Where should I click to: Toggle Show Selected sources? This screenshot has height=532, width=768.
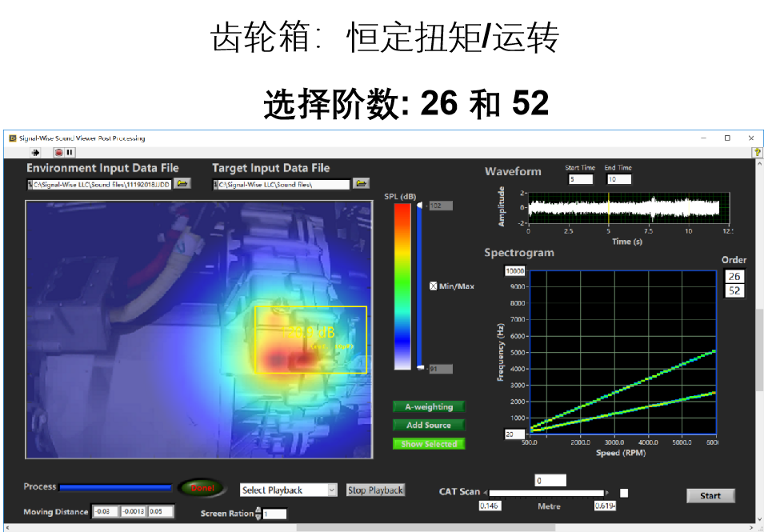coord(428,444)
